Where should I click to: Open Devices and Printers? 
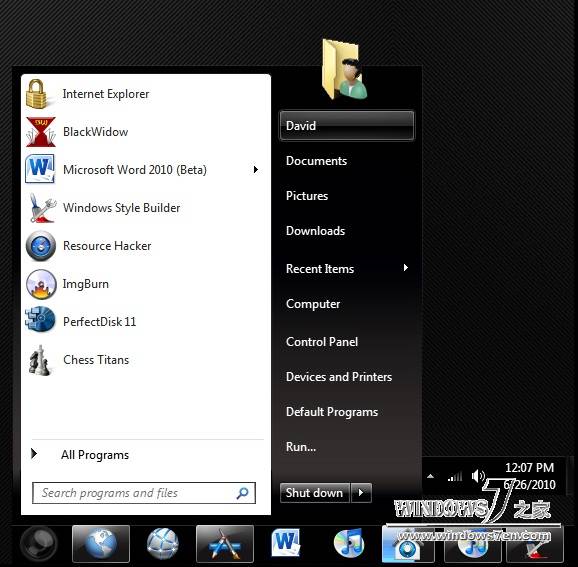339,377
